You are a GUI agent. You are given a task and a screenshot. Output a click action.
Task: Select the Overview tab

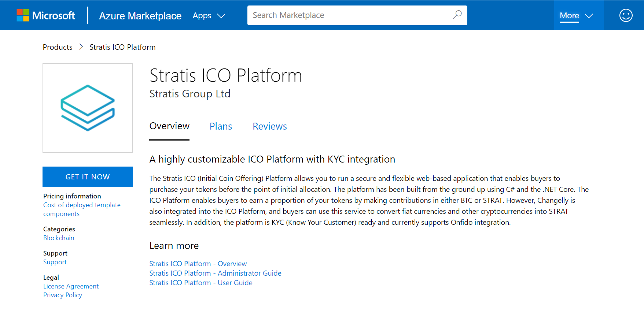coord(169,126)
